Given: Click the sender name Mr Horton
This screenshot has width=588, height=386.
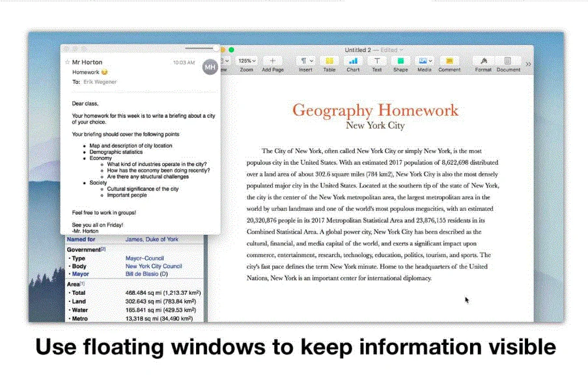Looking at the screenshot, I should pyautogui.click(x=87, y=62).
